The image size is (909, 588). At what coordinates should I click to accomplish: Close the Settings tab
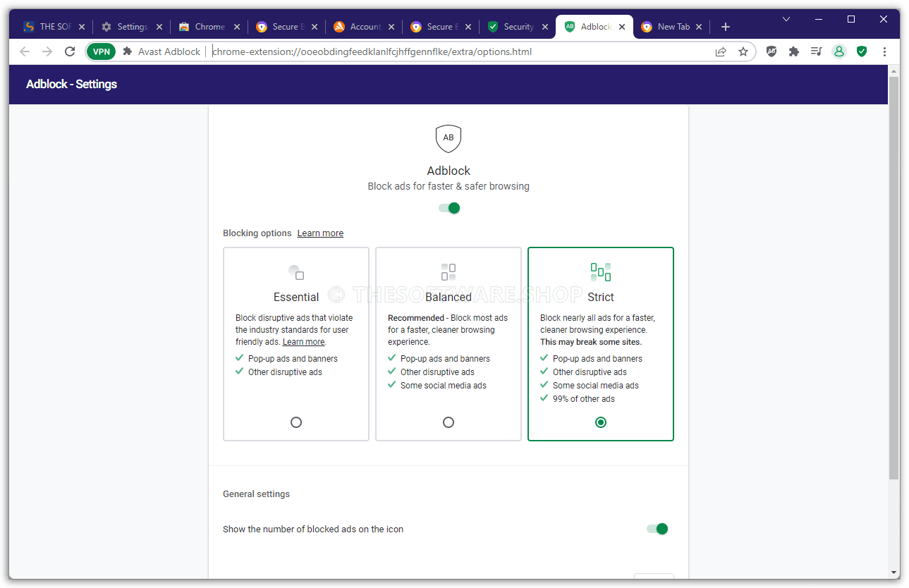tap(159, 27)
